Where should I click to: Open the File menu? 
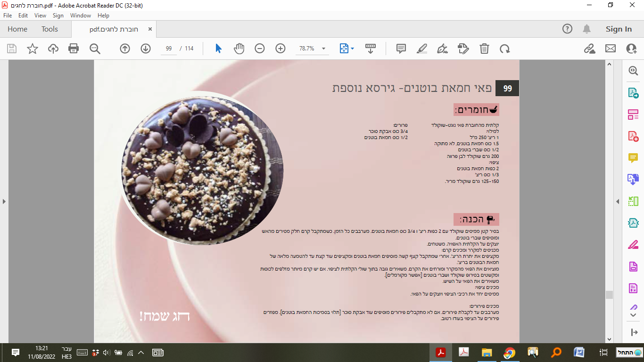[x=8, y=16]
